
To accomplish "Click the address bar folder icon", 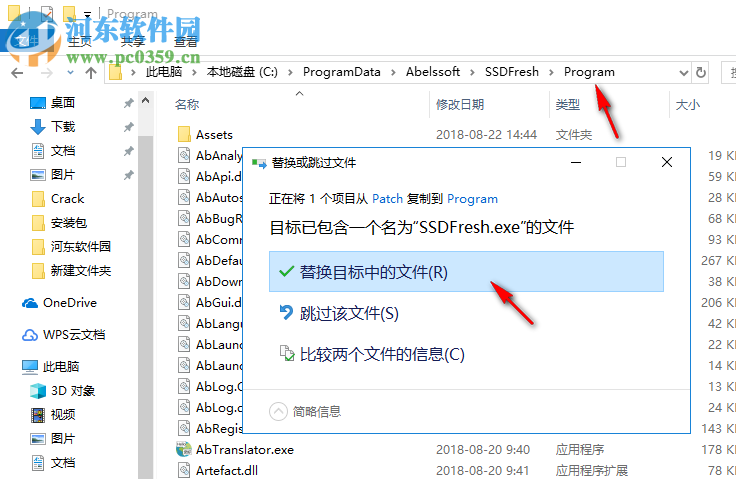I will point(115,73).
